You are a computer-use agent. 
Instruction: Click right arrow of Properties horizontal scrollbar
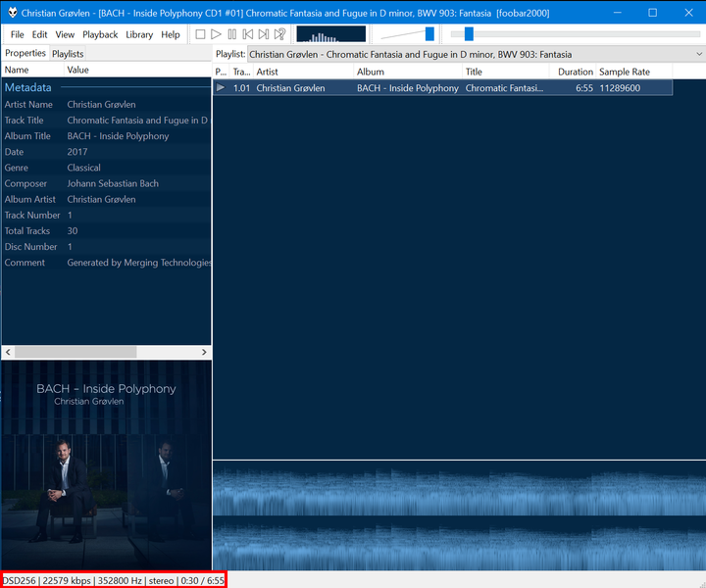(x=204, y=352)
